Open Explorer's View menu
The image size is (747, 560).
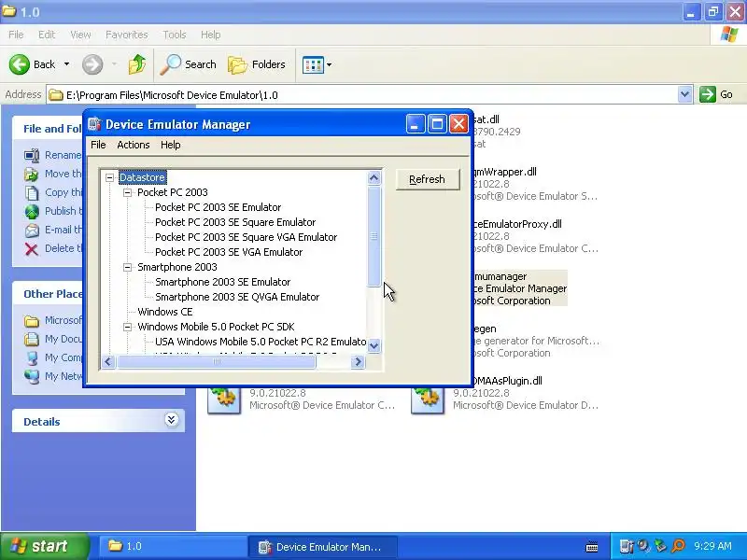pos(80,35)
